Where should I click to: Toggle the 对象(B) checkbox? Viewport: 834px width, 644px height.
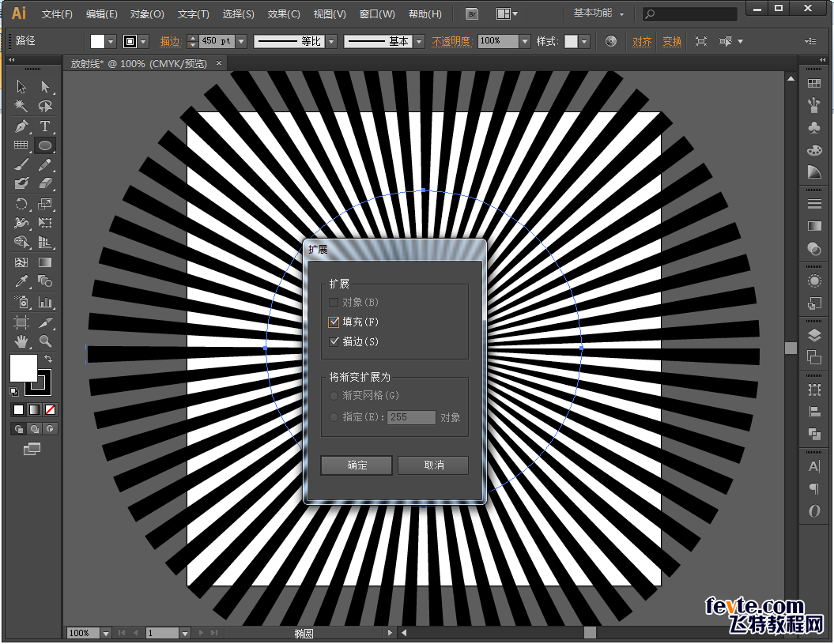tap(334, 302)
